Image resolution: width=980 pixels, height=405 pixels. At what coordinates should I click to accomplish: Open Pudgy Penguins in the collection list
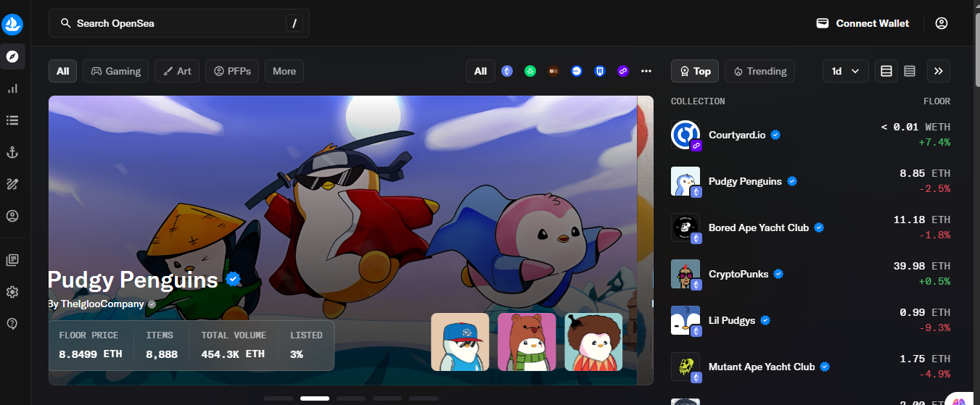click(810, 181)
